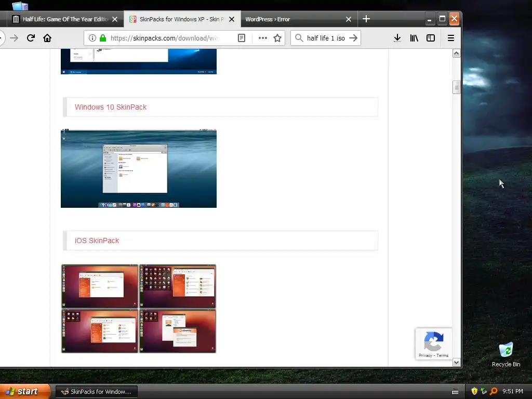Click the on-screen keyboard taskbar icon
This screenshot has height=399, width=532.
(455, 392)
